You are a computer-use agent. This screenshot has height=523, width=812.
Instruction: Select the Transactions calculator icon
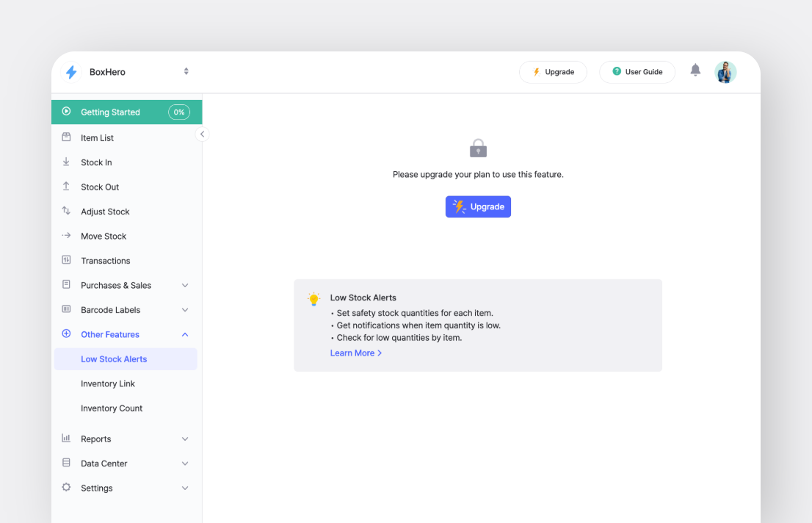[x=67, y=260]
